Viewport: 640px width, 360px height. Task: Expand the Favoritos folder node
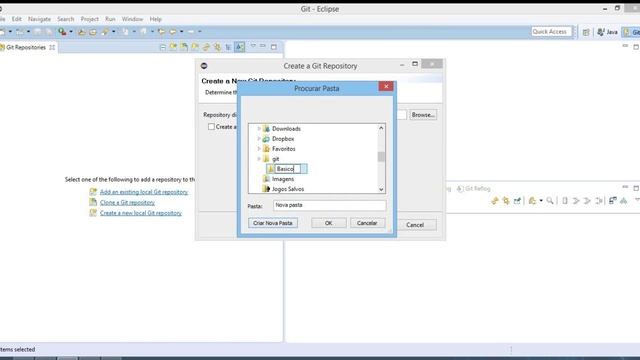[259, 149]
